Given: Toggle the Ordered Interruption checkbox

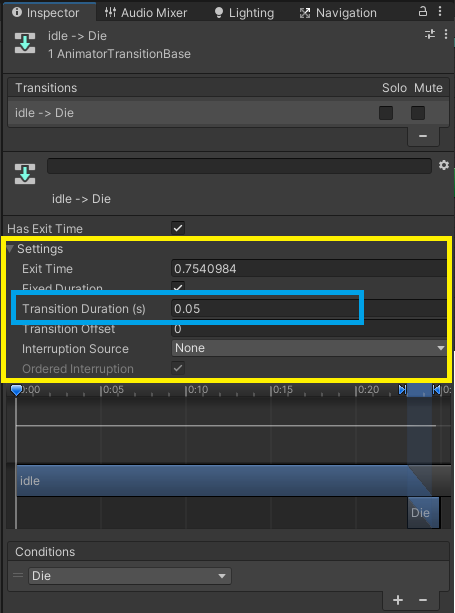Looking at the screenshot, I should 178,368.
